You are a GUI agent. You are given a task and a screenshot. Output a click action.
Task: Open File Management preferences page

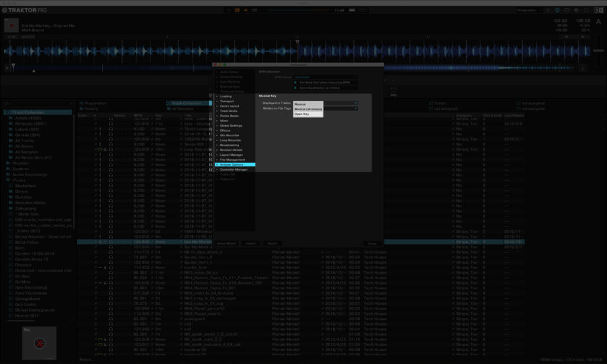click(232, 159)
